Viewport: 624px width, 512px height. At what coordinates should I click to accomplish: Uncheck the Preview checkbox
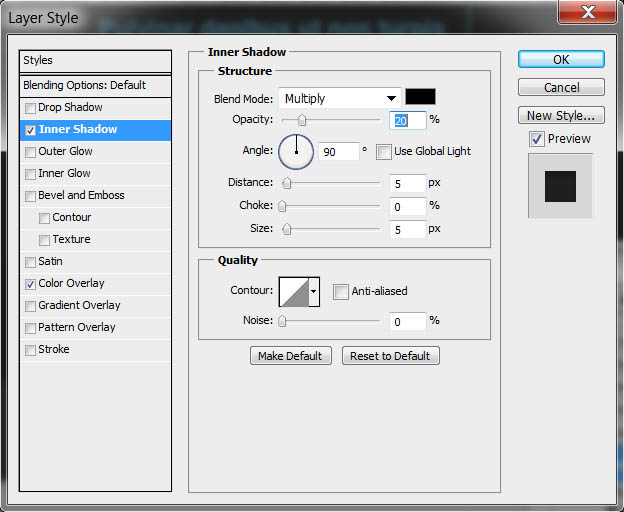point(537,139)
